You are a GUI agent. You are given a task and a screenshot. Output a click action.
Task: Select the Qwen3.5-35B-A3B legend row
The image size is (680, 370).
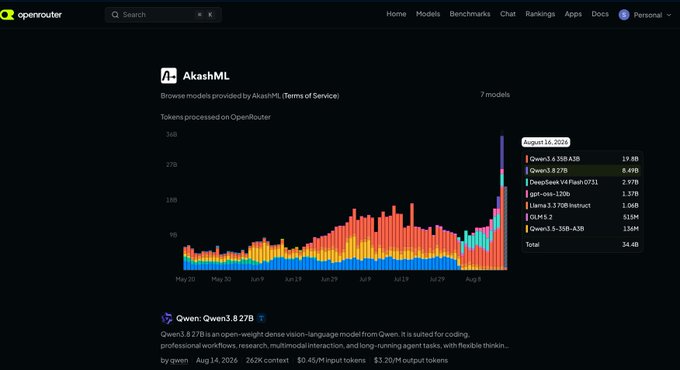582,229
